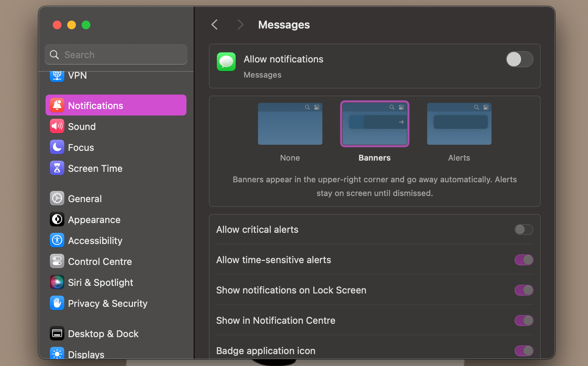Image resolution: width=588 pixels, height=366 pixels.
Task: Select the Alerts notification style
Action: pos(459,124)
